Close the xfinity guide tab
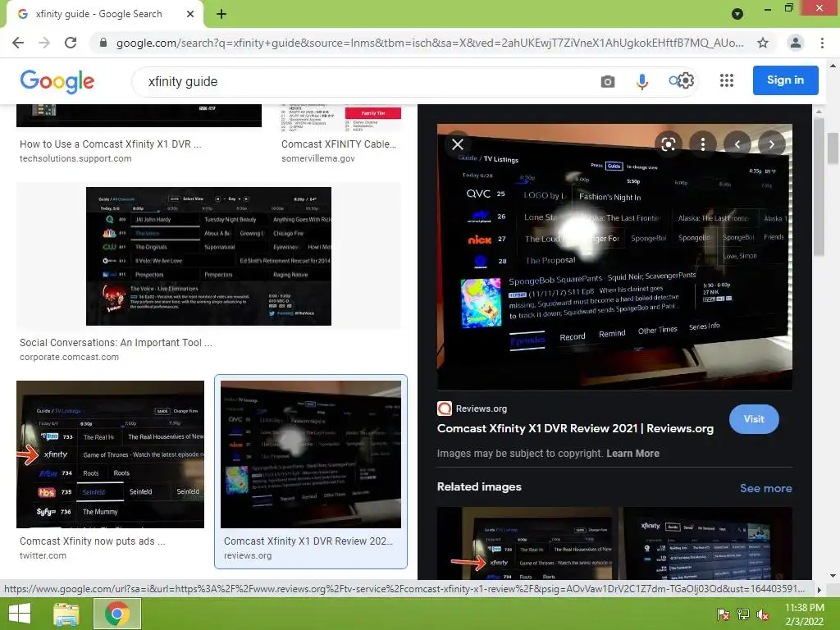The height and width of the screenshot is (630, 840). click(x=190, y=15)
